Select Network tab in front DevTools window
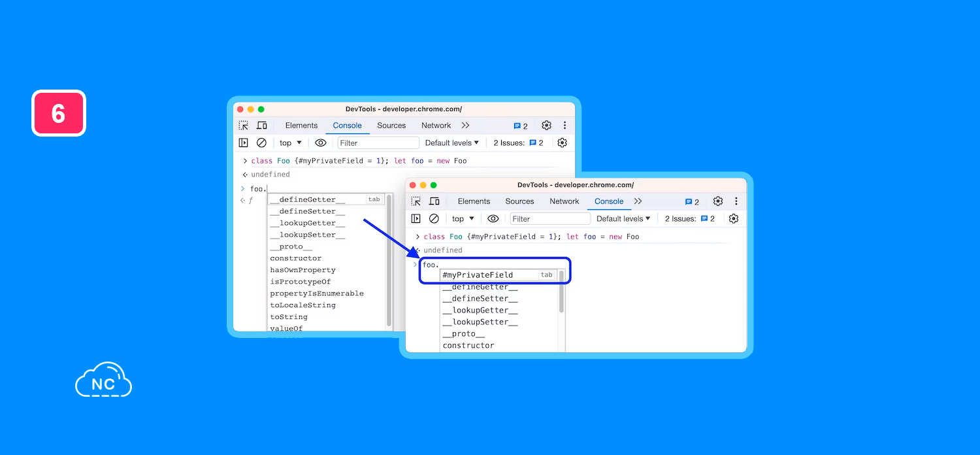Viewport: 980px width, 455px height. click(x=564, y=201)
